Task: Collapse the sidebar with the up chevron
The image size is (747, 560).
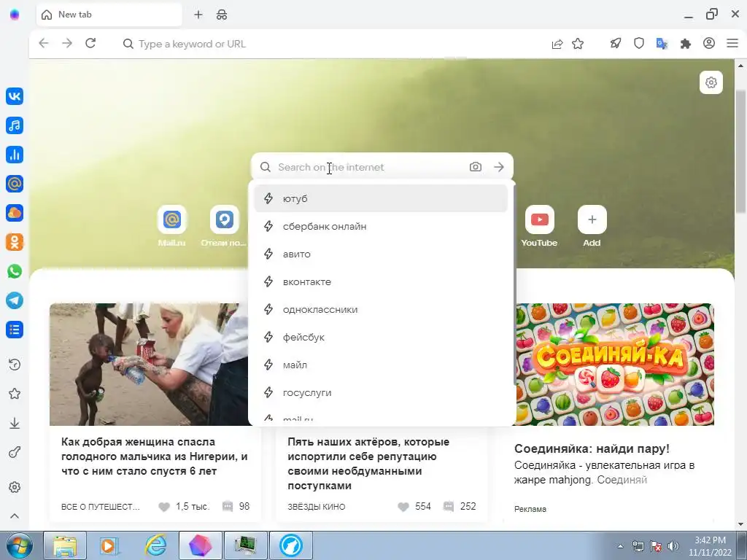Action: pyautogui.click(x=15, y=516)
